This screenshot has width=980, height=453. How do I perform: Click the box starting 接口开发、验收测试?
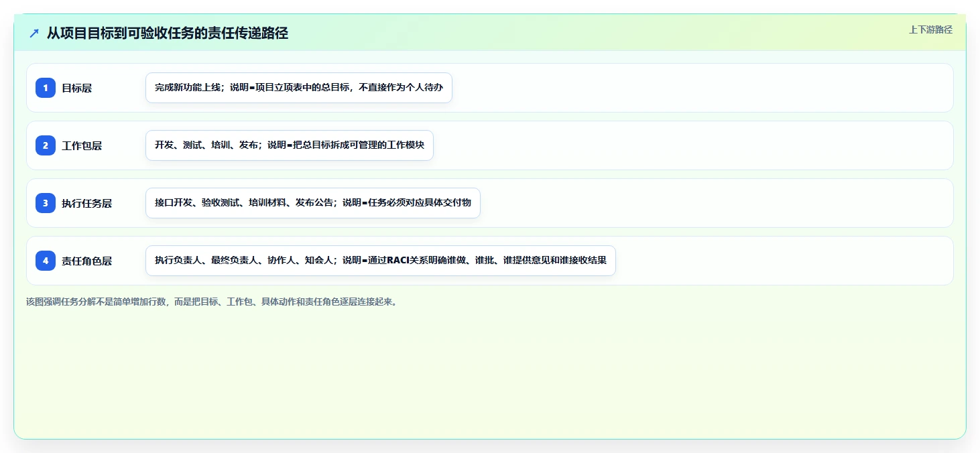[x=313, y=203]
